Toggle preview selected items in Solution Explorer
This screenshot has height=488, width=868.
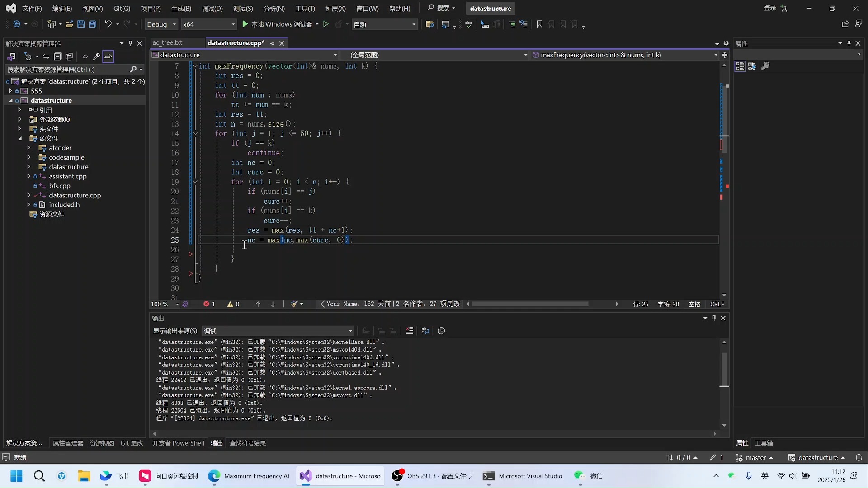[108, 56]
